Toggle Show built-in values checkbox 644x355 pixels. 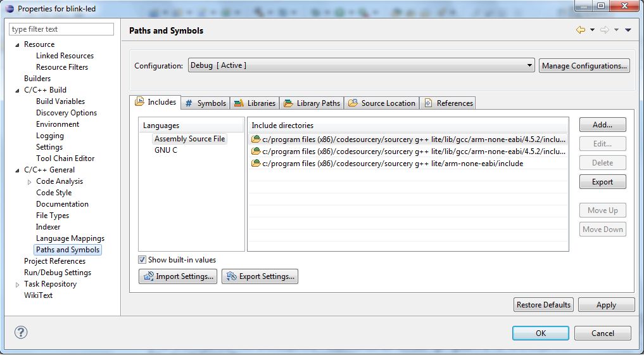coord(142,259)
